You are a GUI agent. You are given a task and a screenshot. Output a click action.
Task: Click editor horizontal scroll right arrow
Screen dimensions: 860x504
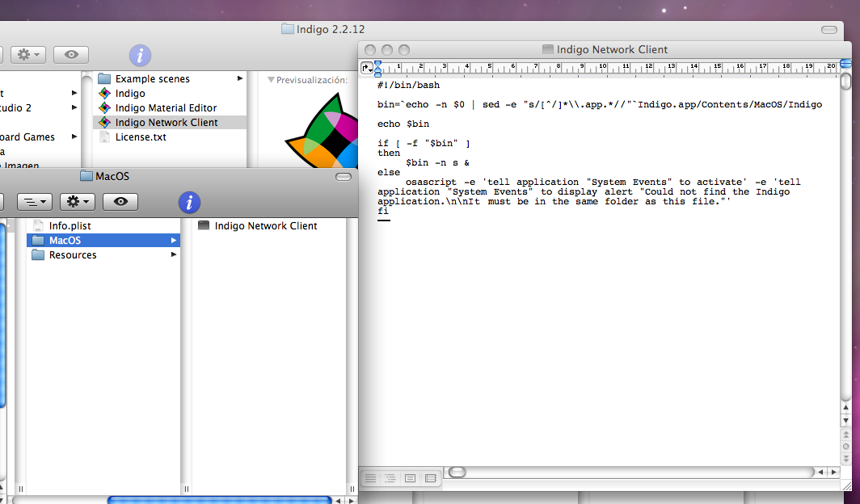coord(833,472)
